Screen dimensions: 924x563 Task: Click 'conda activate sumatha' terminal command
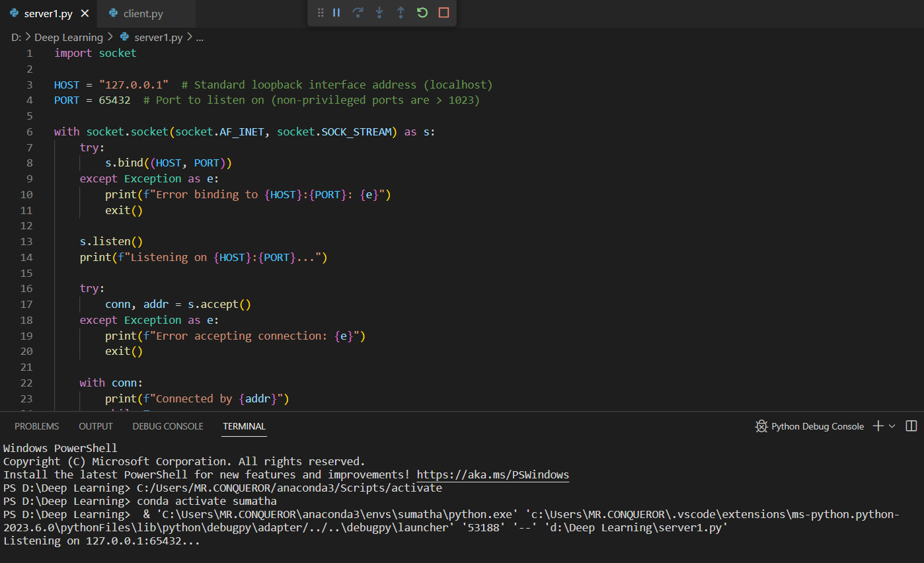point(207,501)
